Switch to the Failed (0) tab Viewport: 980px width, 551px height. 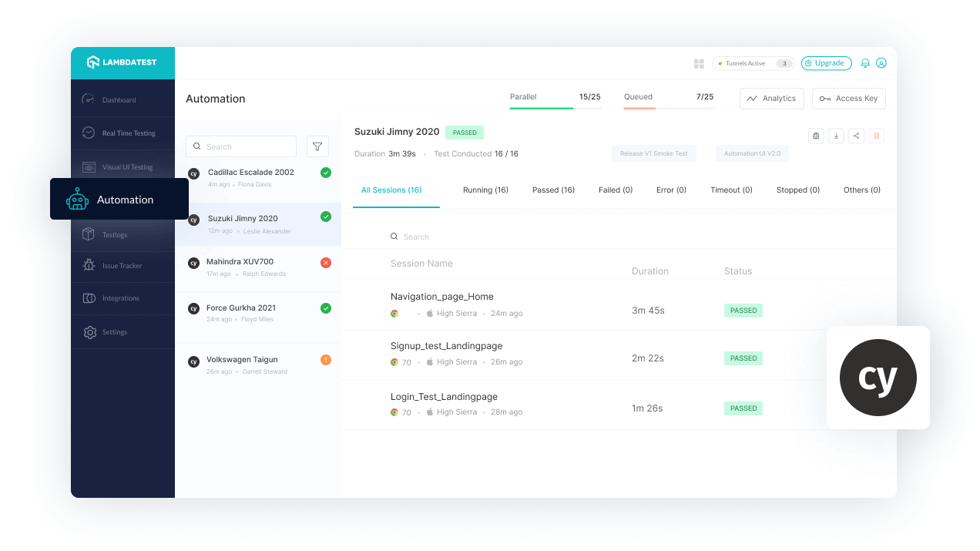(x=616, y=190)
